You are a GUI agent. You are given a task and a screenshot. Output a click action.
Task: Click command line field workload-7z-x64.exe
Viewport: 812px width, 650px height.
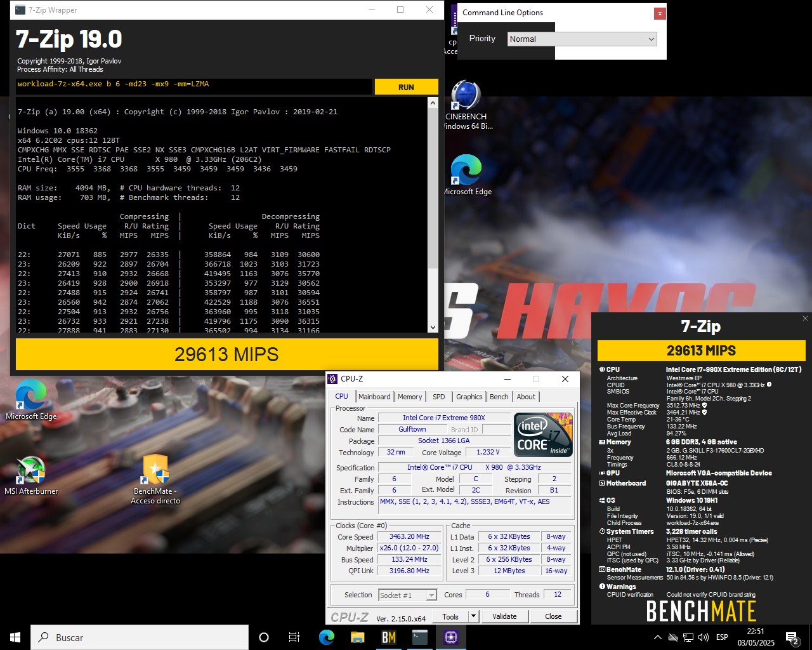point(193,86)
